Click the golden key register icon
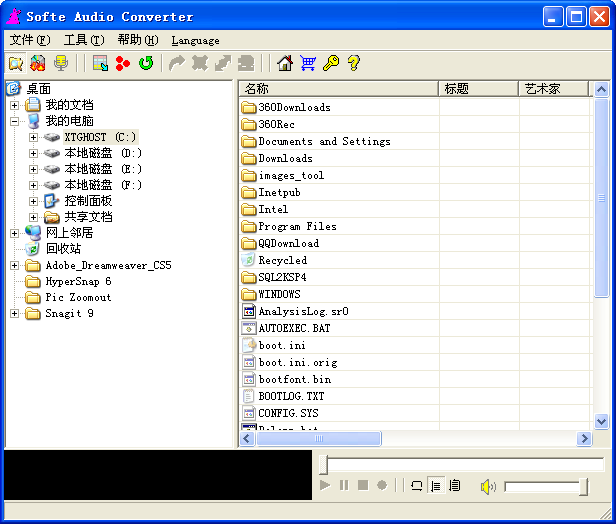616x524 pixels. pos(330,63)
